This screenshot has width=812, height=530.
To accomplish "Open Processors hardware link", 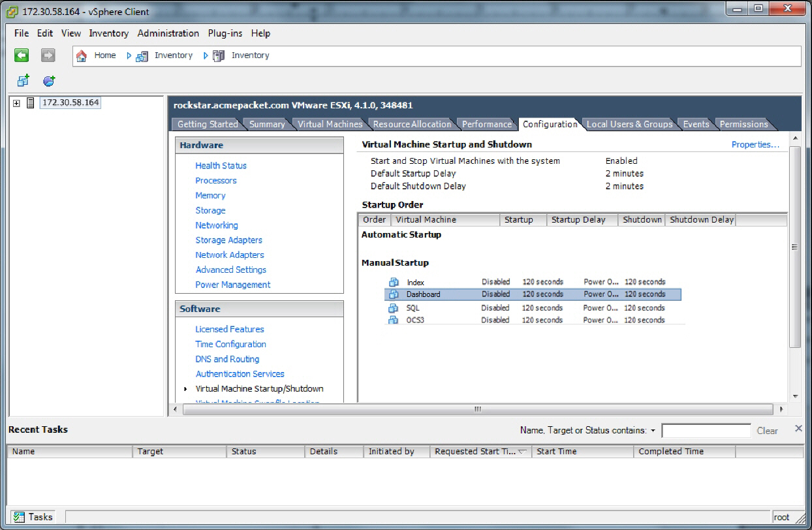I will tap(216, 181).
